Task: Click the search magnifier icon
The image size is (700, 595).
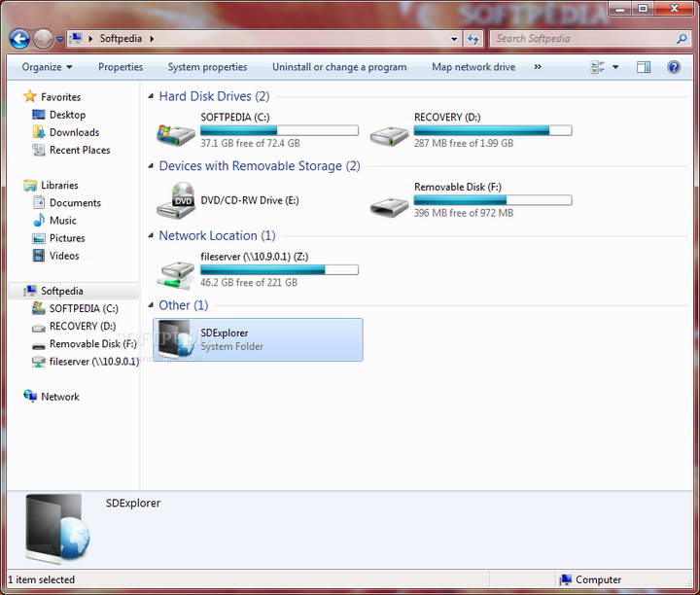Action: 682,39
